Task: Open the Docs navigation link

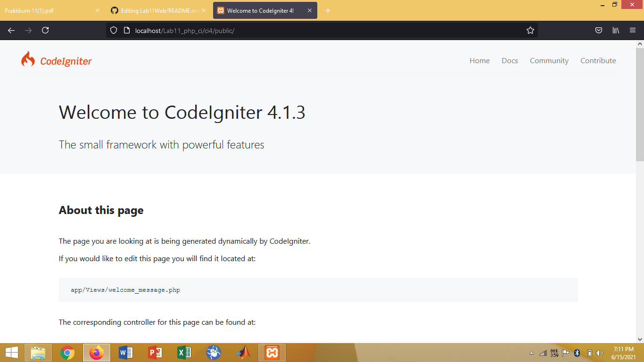Action: click(510, 60)
